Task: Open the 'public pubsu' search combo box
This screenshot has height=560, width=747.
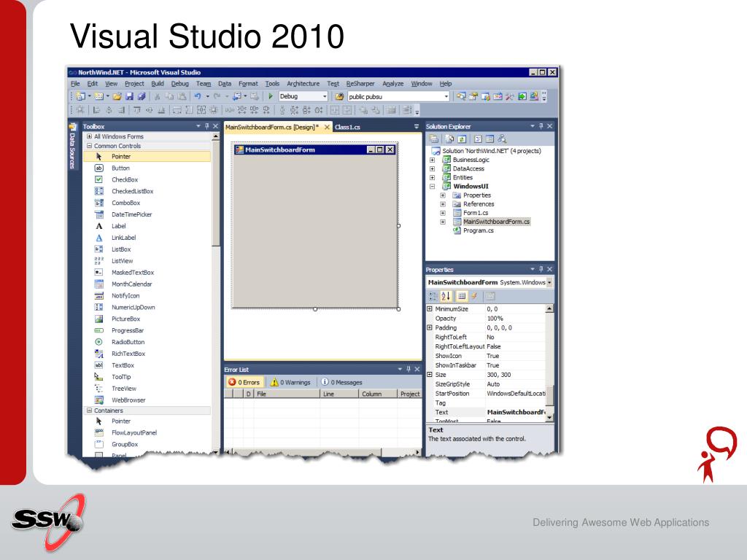Action: 446,97
